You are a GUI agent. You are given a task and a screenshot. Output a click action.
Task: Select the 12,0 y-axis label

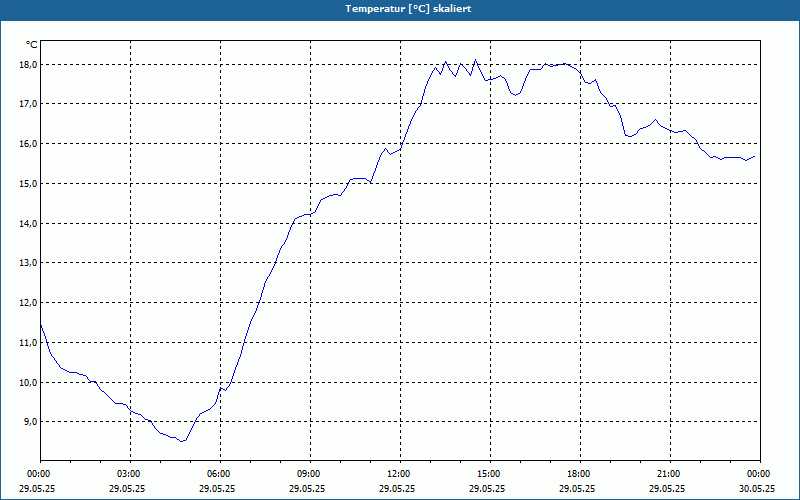click(x=28, y=303)
